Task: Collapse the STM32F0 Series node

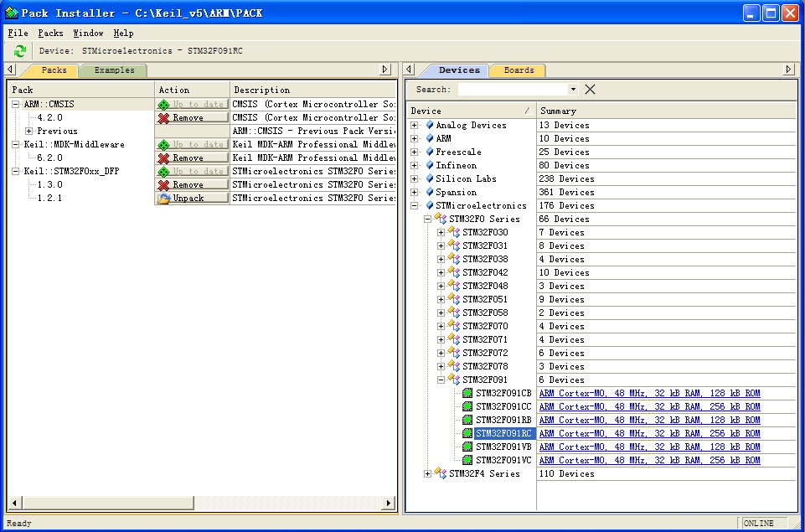Action: pyautogui.click(x=428, y=219)
